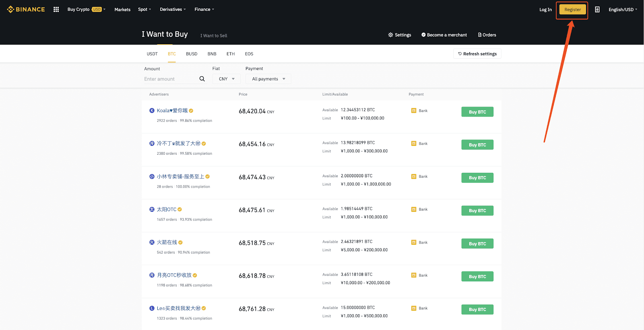Viewport: 644px width, 330px height.
Task: Click the Bank payment icon in Koala row
Action: pos(414,111)
